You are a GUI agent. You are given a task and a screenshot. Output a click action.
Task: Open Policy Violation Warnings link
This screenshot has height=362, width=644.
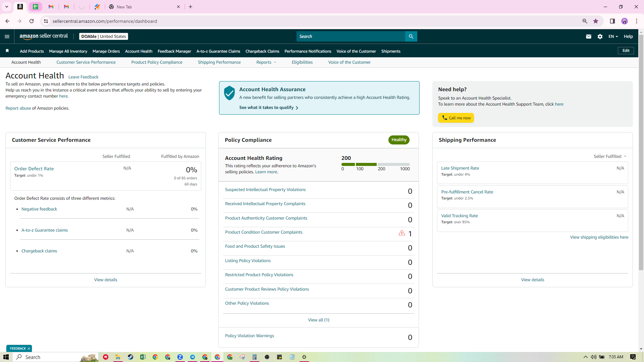(250, 336)
